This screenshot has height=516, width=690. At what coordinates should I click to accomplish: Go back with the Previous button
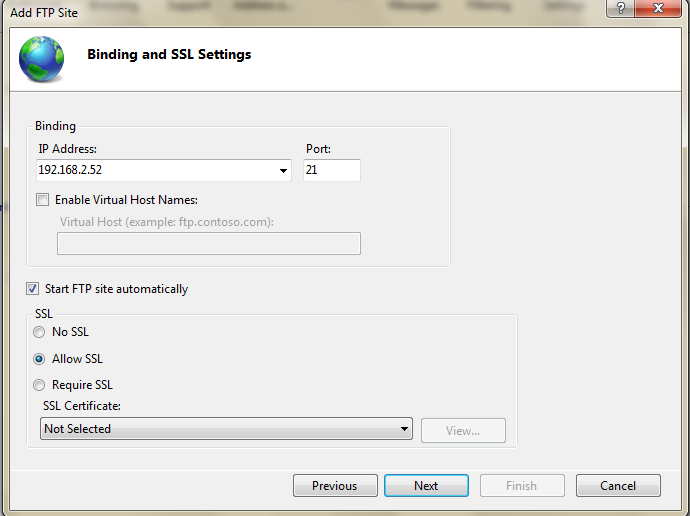(335, 486)
